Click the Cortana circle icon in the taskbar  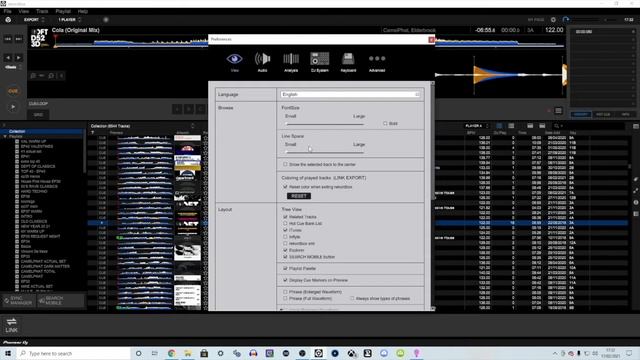pos(139,353)
